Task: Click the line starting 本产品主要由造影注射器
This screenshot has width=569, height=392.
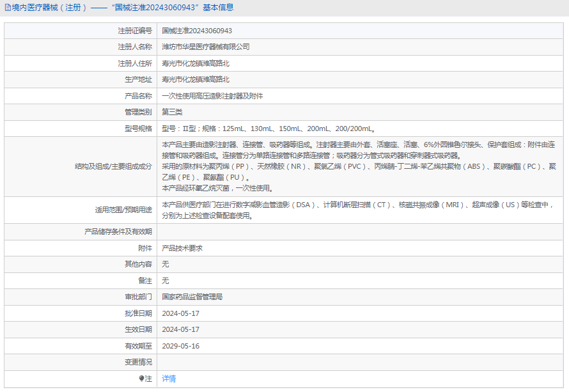Action: pyautogui.click(x=358, y=145)
